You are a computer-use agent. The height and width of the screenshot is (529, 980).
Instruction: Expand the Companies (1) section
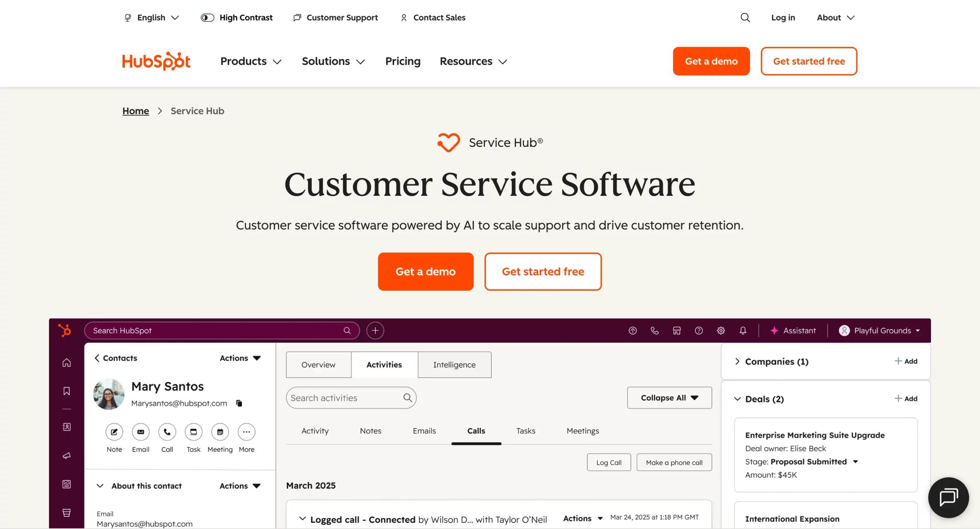[x=737, y=361]
